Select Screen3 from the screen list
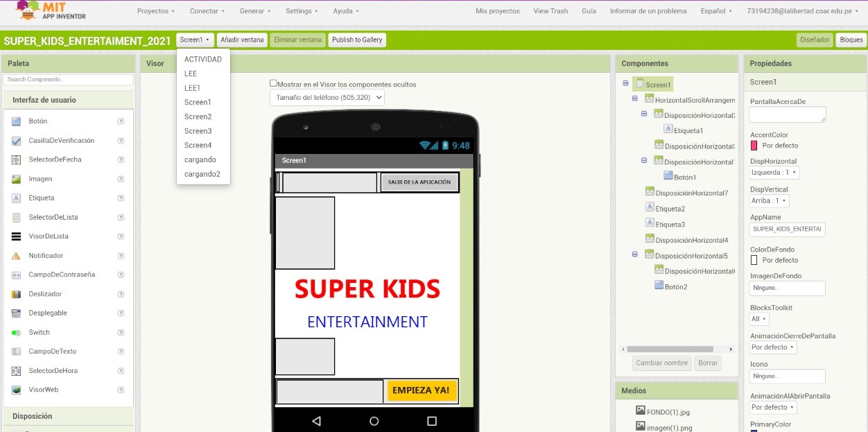The width and height of the screenshot is (868, 432). 198,131
